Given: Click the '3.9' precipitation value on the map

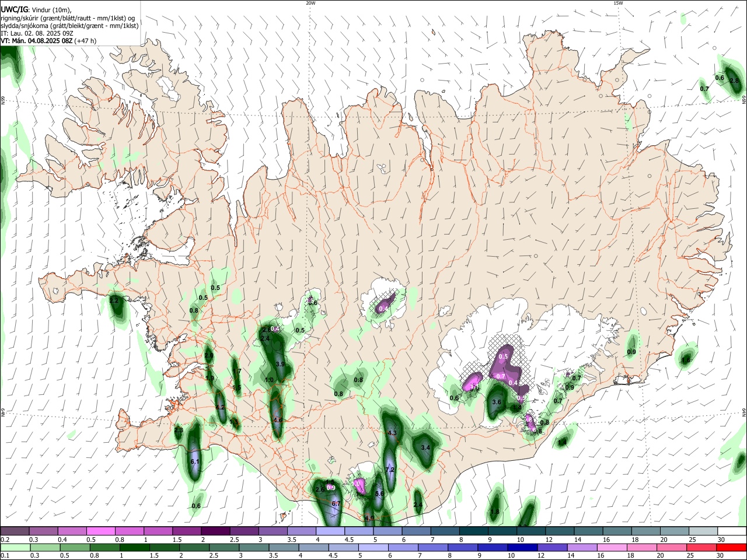Looking at the screenshot, I should [280, 364].
